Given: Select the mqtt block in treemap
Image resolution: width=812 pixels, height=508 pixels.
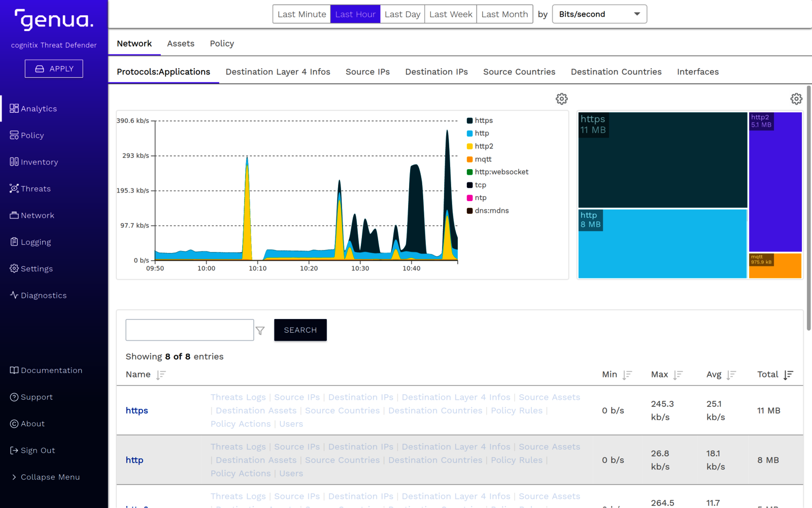Looking at the screenshot, I should pos(775,266).
